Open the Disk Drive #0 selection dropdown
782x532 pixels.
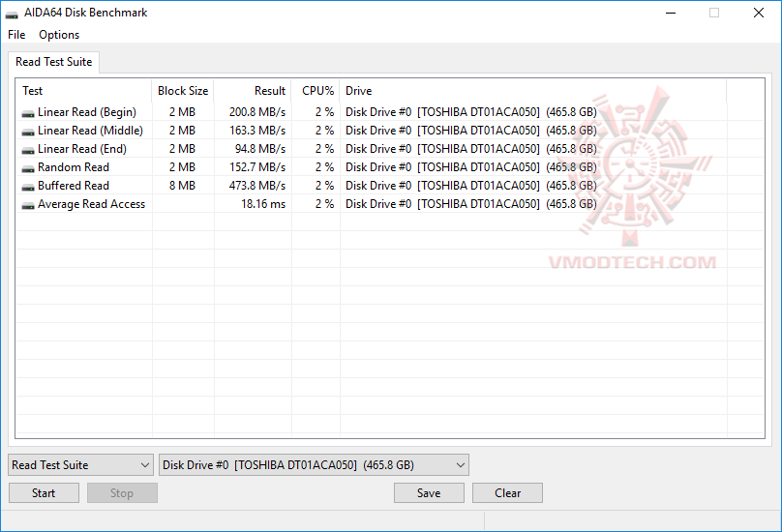(314, 465)
